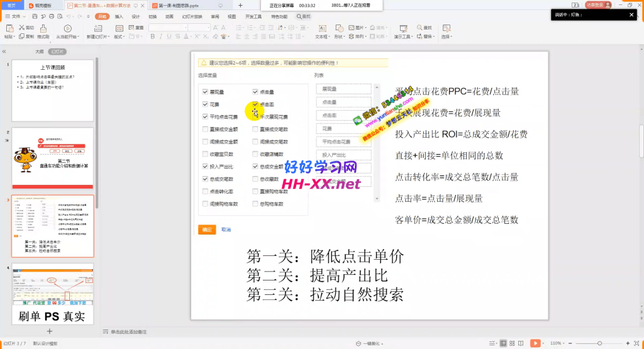Click the zoom out minus button

tap(570, 343)
